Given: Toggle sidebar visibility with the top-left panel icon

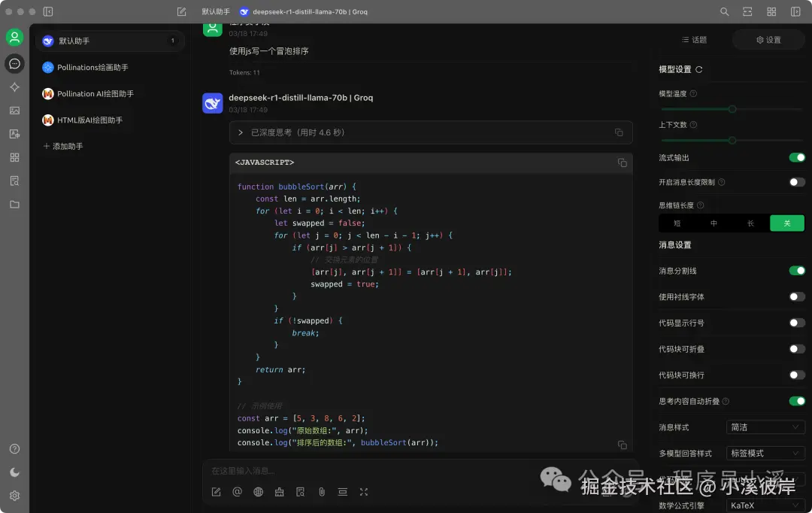Looking at the screenshot, I should 48,11.
